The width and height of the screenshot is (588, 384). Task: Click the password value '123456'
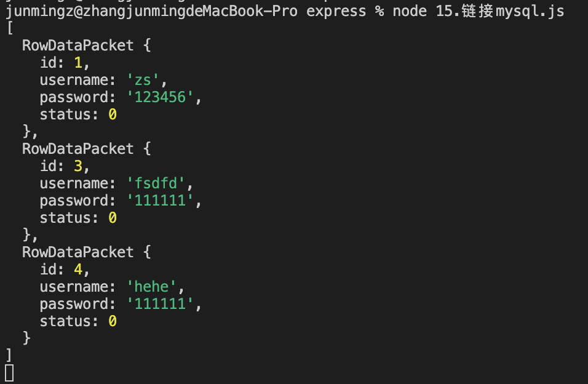160,97
